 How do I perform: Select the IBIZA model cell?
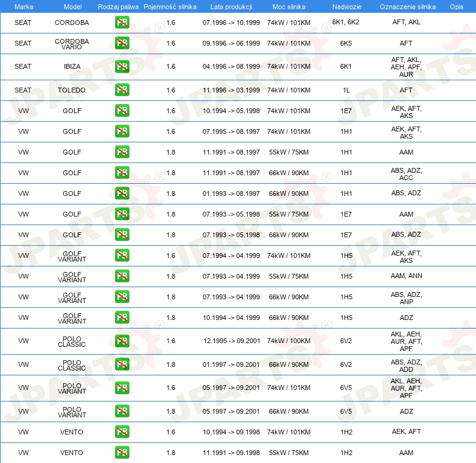tap(72, 66)
